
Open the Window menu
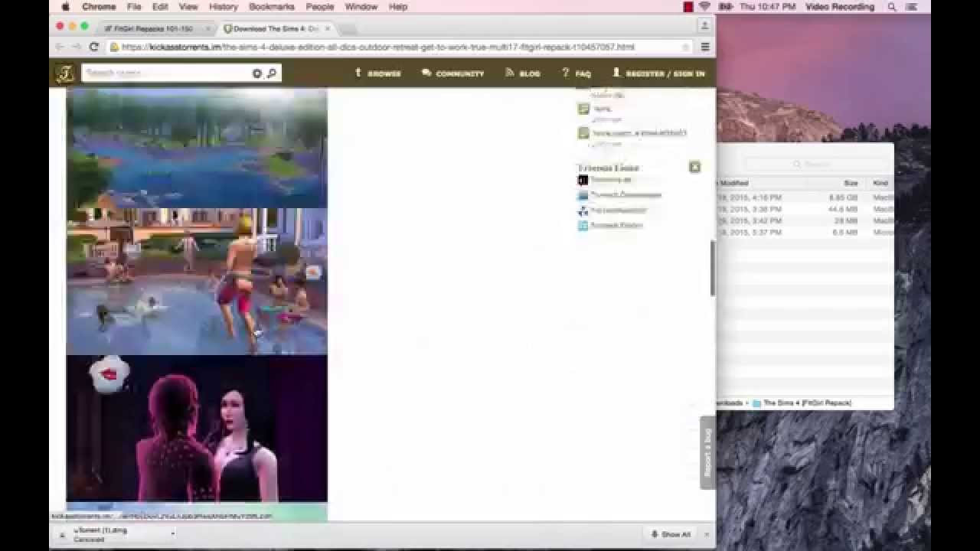pos(361,7)
